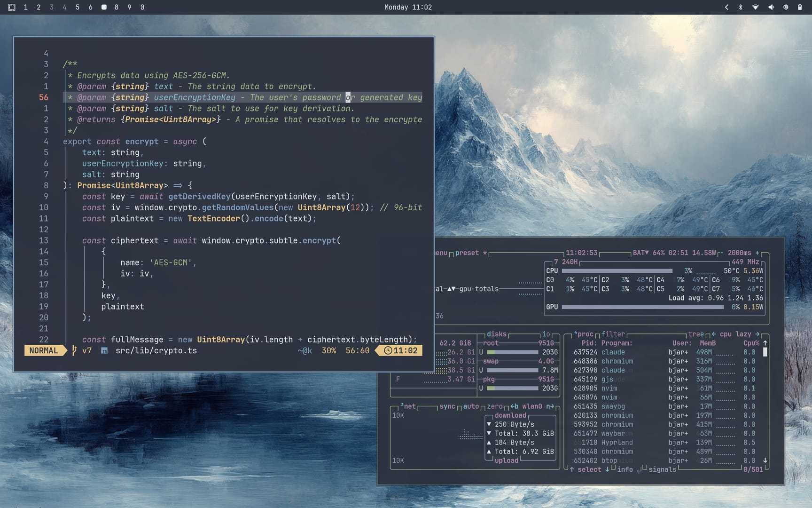Click the volume speaker icon
Viewport: 812px width, 508px height.
click(771, 7)
